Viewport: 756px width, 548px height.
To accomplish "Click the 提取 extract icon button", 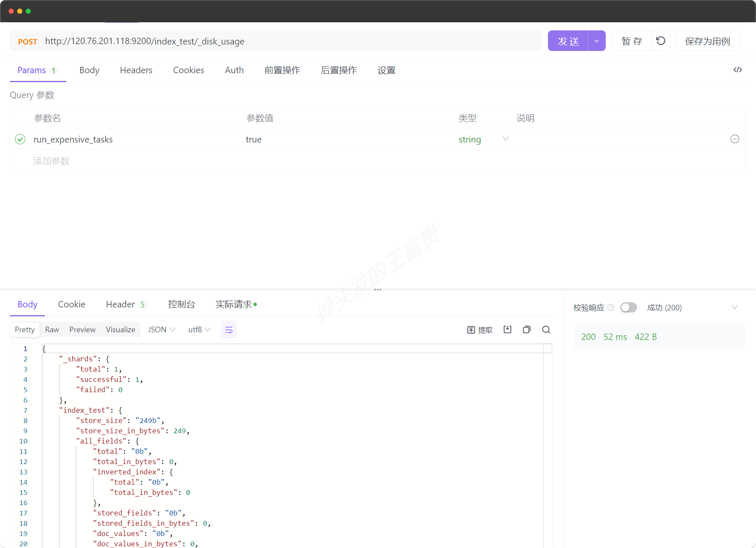I will pos(479,330).
